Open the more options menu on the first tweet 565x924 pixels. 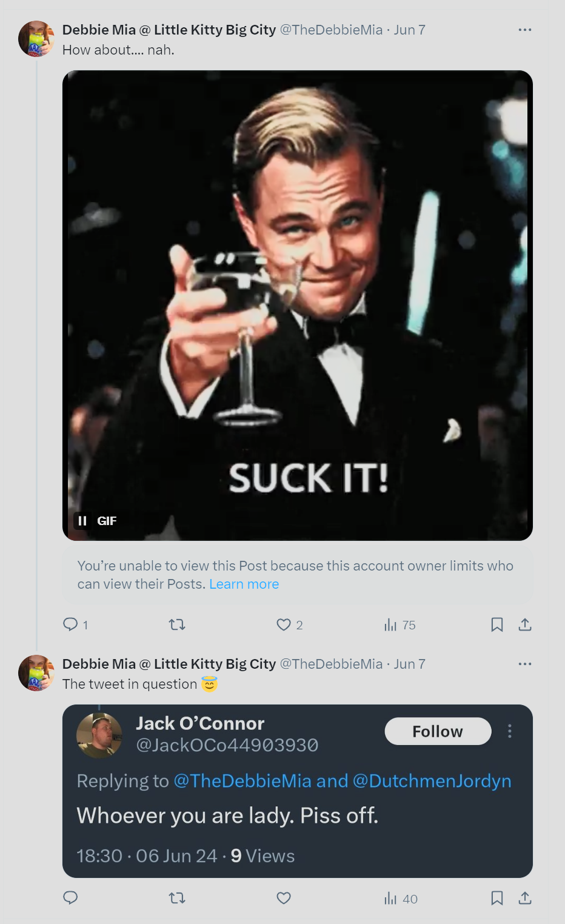tap(525, 29)
